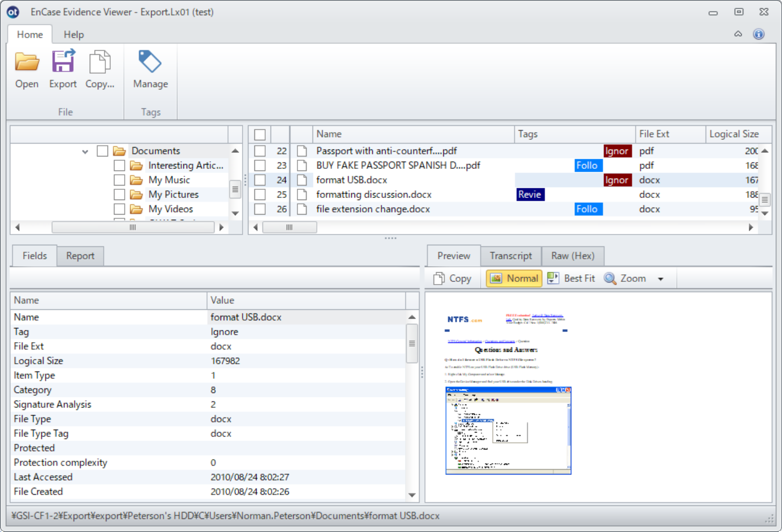Click folder tree scroll up arrow
This screenshot has height=532, width=782.
[x=235, y=151]
